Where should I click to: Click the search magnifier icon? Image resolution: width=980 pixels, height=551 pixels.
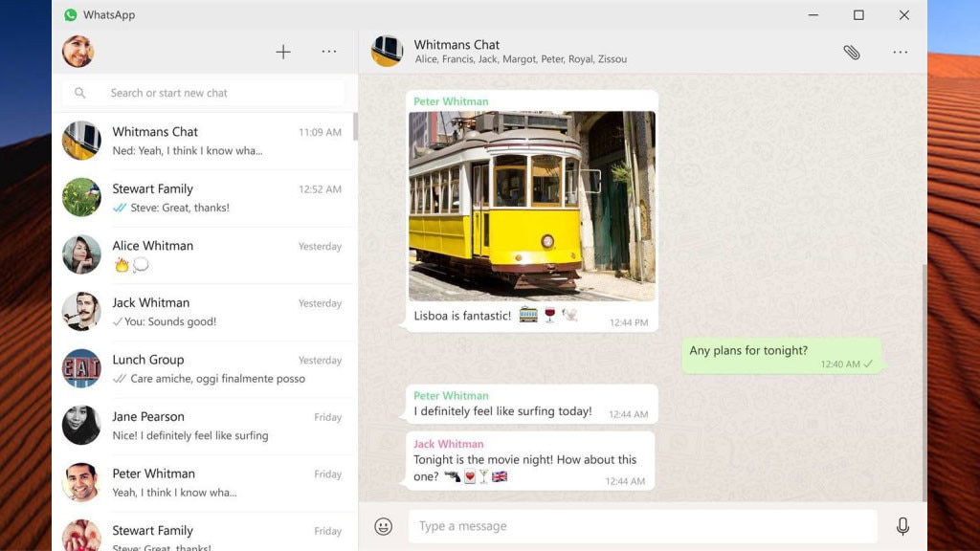[80, 93]
